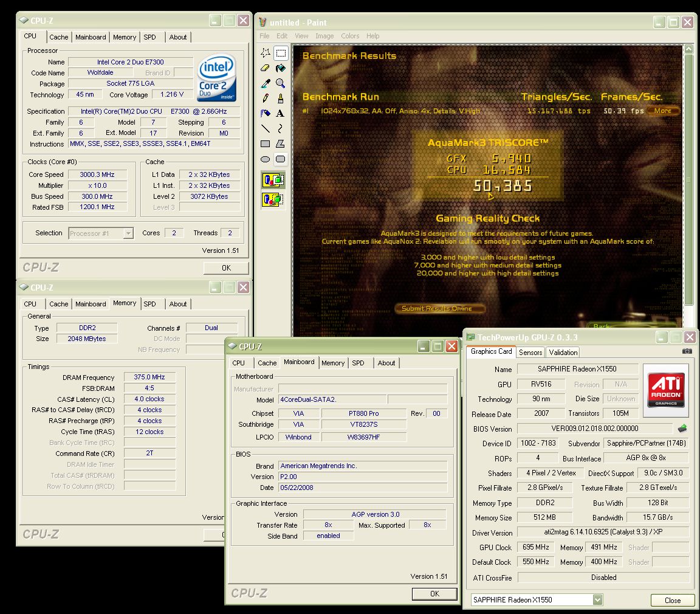Open the Edit menu in Paint
The height and width of the screenshot is (614, 700).
[x=282, y=36]
